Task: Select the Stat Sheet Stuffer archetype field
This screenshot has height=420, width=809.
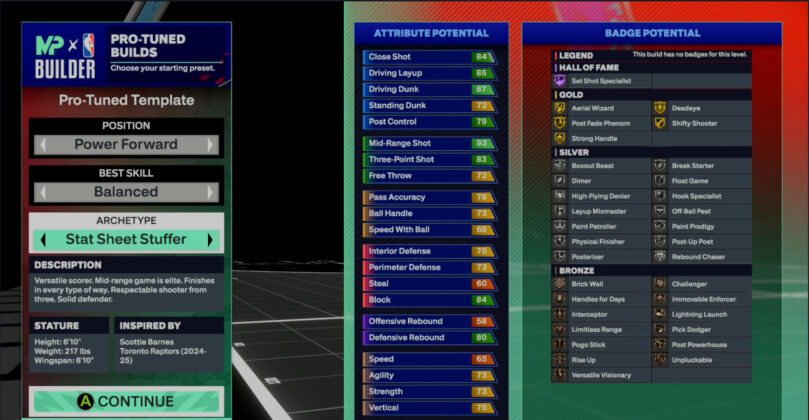Action: point(126,239)
